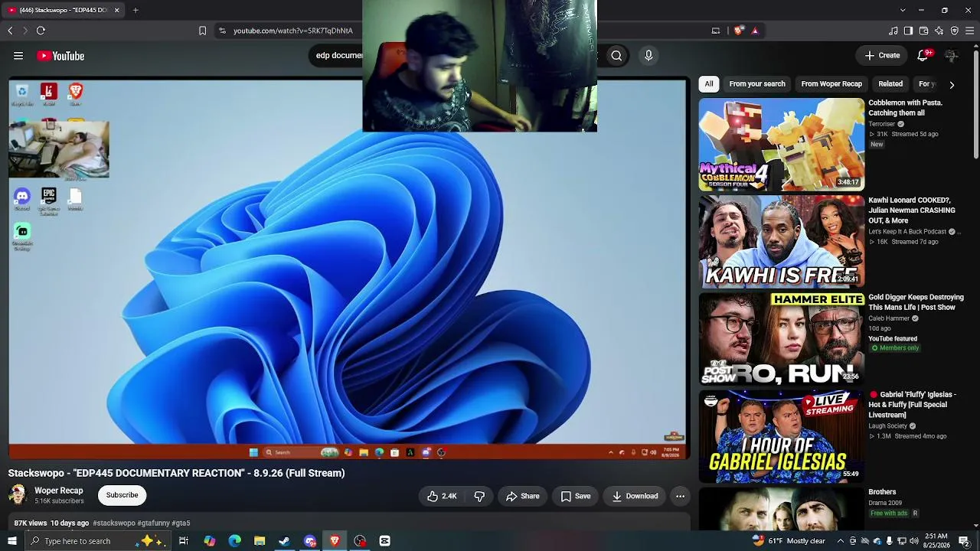Viewport: 980px width, 551px height.
Task: Click the main video player
Action: [349, 269]
